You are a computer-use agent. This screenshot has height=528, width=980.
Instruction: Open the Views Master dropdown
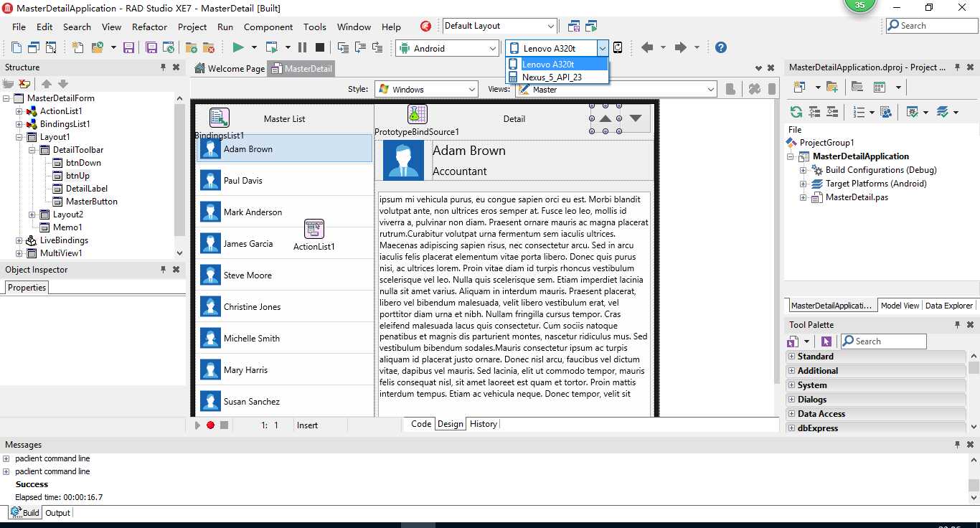[x=710, y=89]
